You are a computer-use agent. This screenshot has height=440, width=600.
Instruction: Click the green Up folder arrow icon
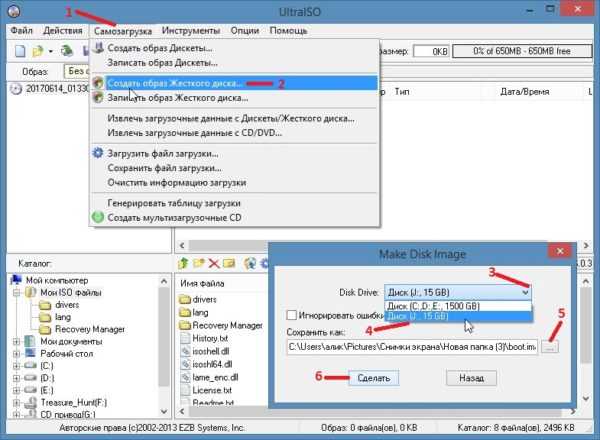184,263
